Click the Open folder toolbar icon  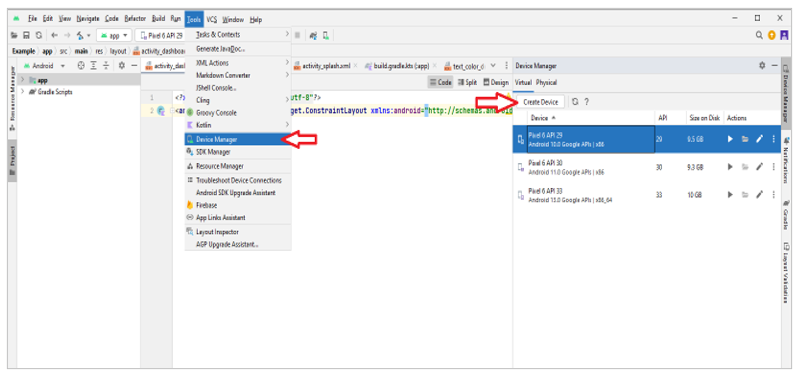[14, 36]
